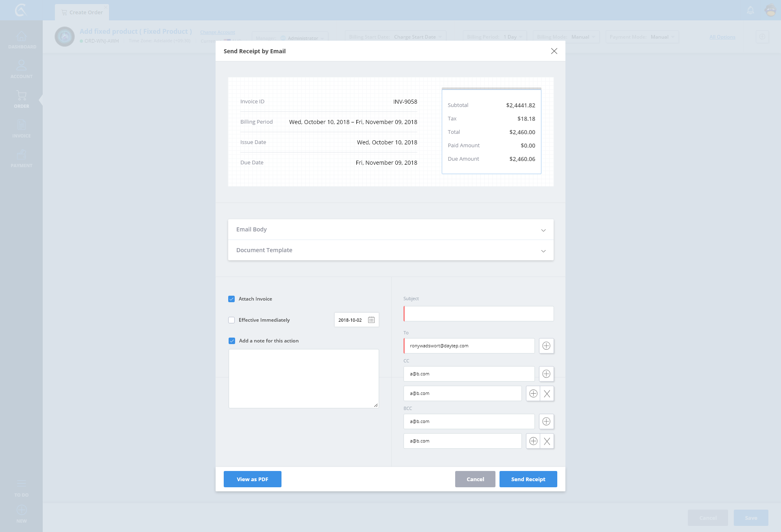The width and height of the screenshot is (781, 532).
Task: Click into the Subject input field
Action: click(479, 314)
